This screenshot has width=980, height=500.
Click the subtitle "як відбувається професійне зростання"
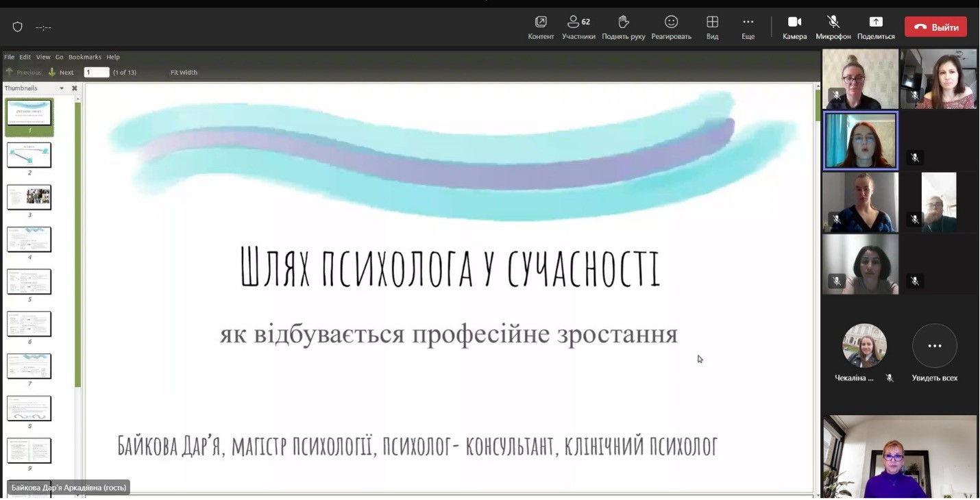tap(449, 335)
